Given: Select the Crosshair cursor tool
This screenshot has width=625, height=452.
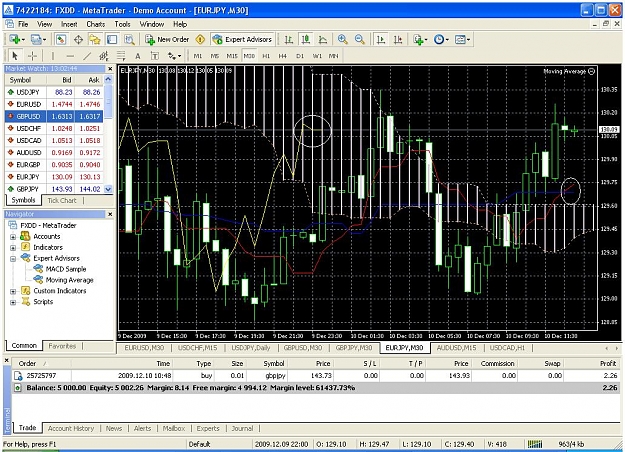Looking at the screenshot, I should (32, 56).
